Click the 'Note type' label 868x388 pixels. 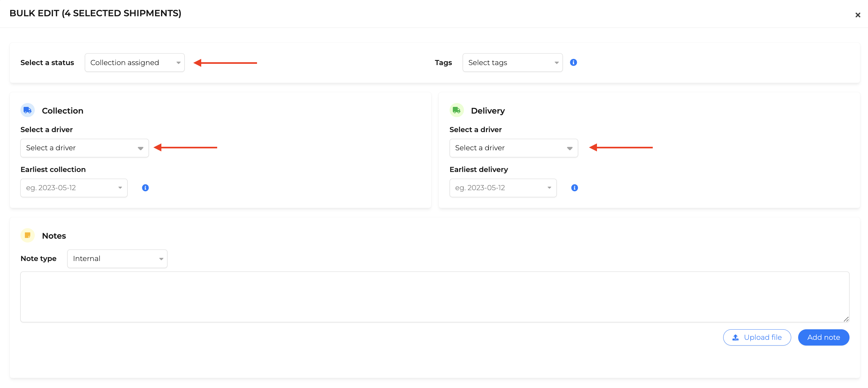point(38,258)
